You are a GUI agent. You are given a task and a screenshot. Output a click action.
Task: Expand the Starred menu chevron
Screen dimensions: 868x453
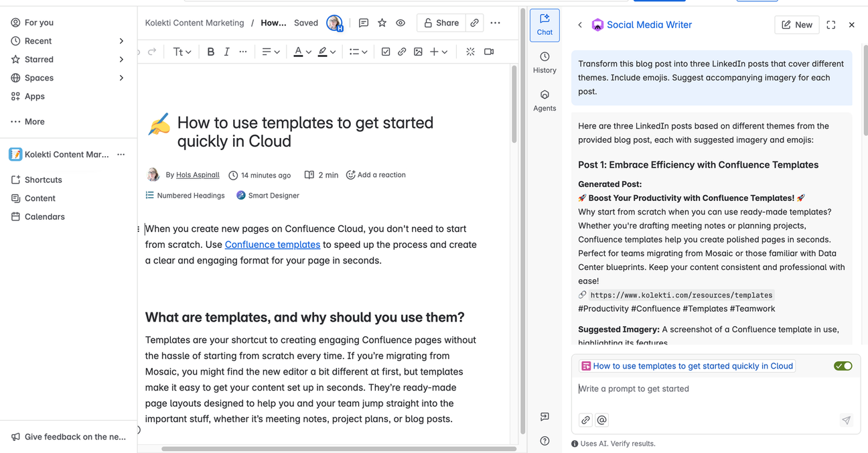tap(121, 60)
